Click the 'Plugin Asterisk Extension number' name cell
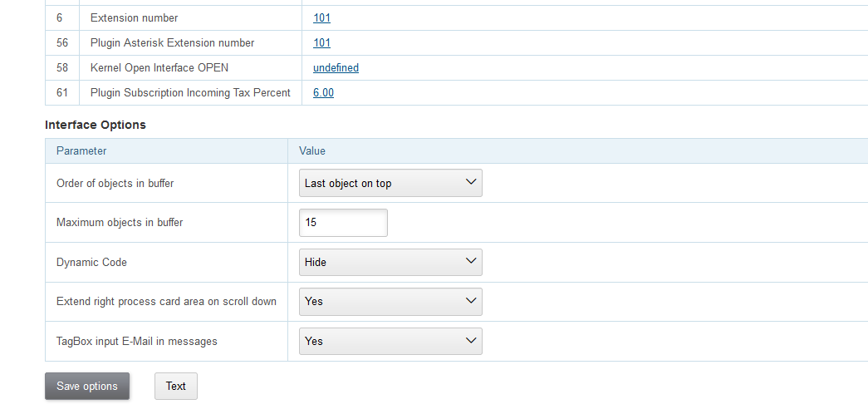The width and height of the screenshot is (868, 414). coord(172,42)
